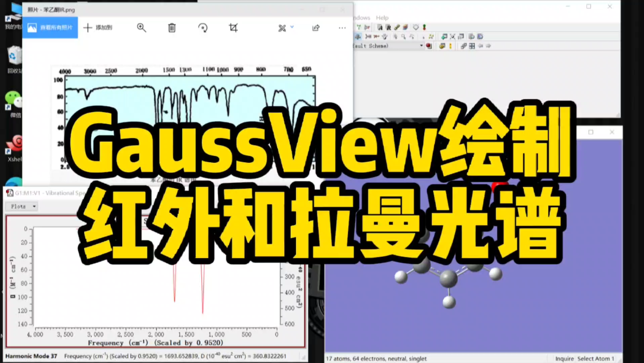
Task: Open the Plots dropdown in Vibrational Spectra window
Action: point(22,207)
